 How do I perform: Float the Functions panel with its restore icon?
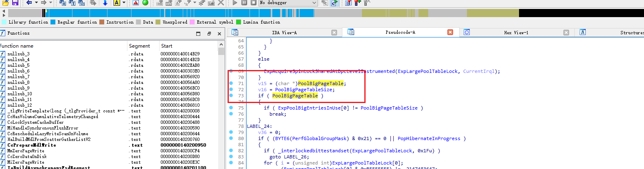209,33
